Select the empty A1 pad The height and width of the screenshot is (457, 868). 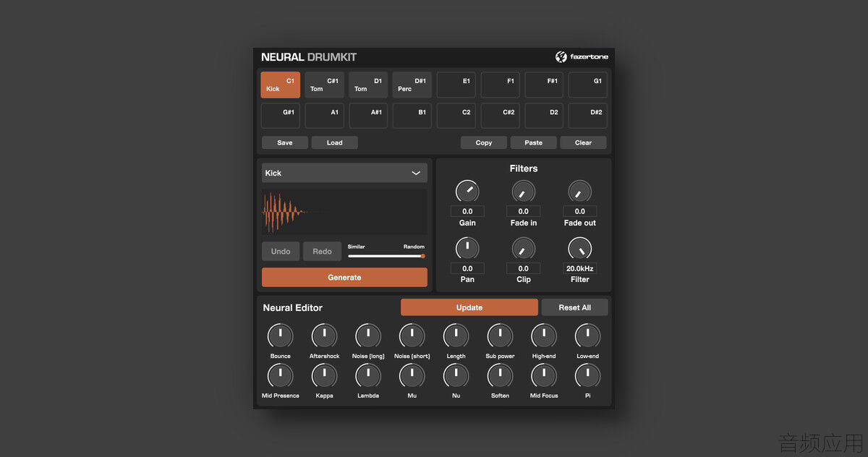(x=324, y=116)
